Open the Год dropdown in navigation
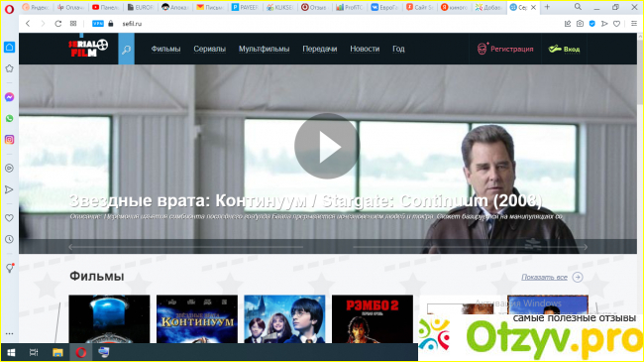This screenshot has height=362, width=644. click(398, 49)
